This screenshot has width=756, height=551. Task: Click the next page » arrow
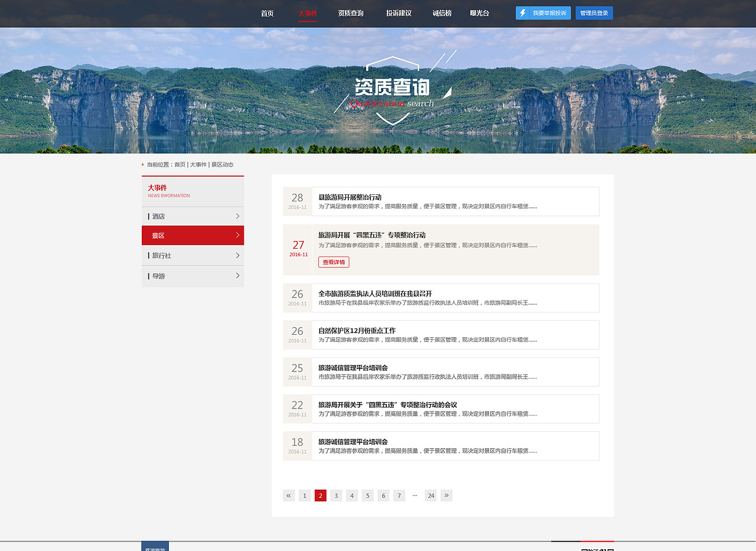coord(446,495)
